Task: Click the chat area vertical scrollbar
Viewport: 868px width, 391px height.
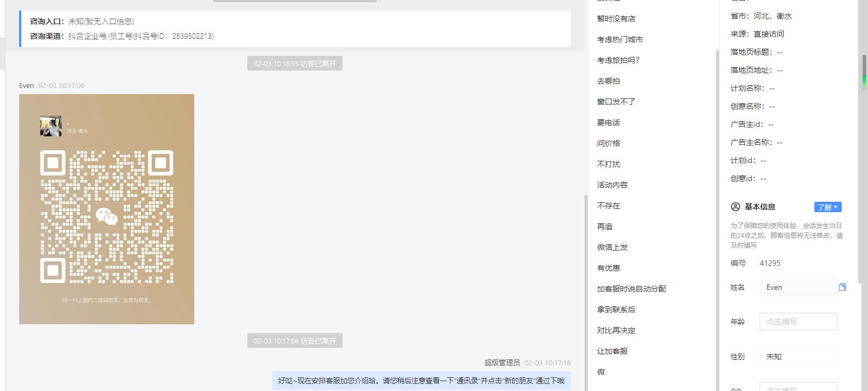Action: (586, 293)
